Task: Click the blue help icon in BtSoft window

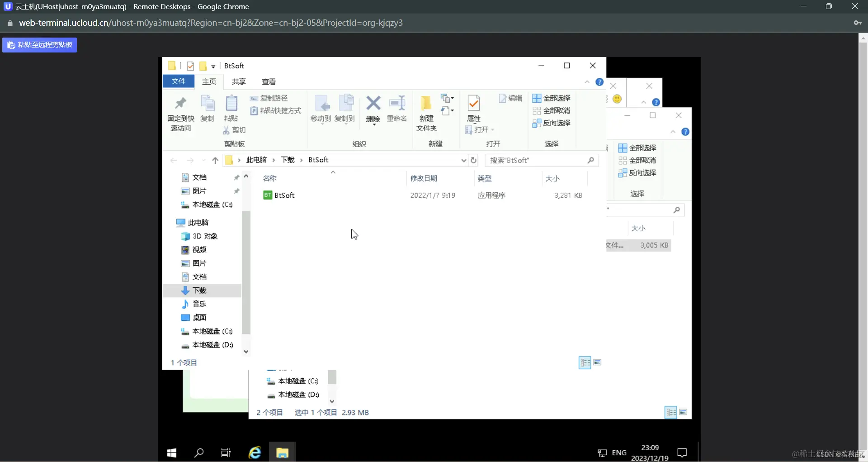Action: [x=599, y=82]
